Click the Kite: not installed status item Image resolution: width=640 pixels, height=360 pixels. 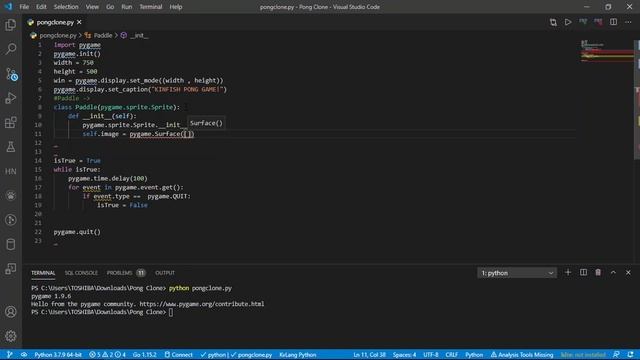(x=583, y=355)
